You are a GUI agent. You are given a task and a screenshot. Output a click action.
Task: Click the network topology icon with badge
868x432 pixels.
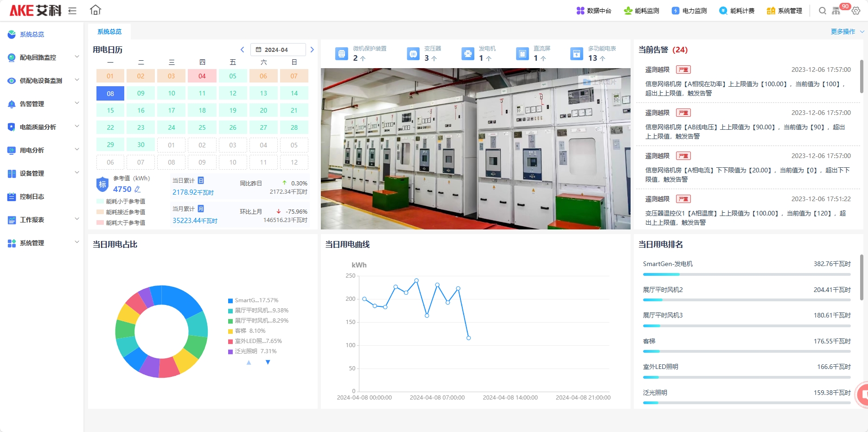(x=836, y=11)
